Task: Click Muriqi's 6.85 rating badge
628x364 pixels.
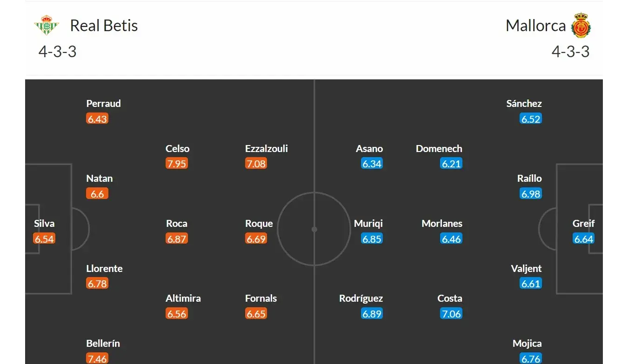Action: point(372,238)
